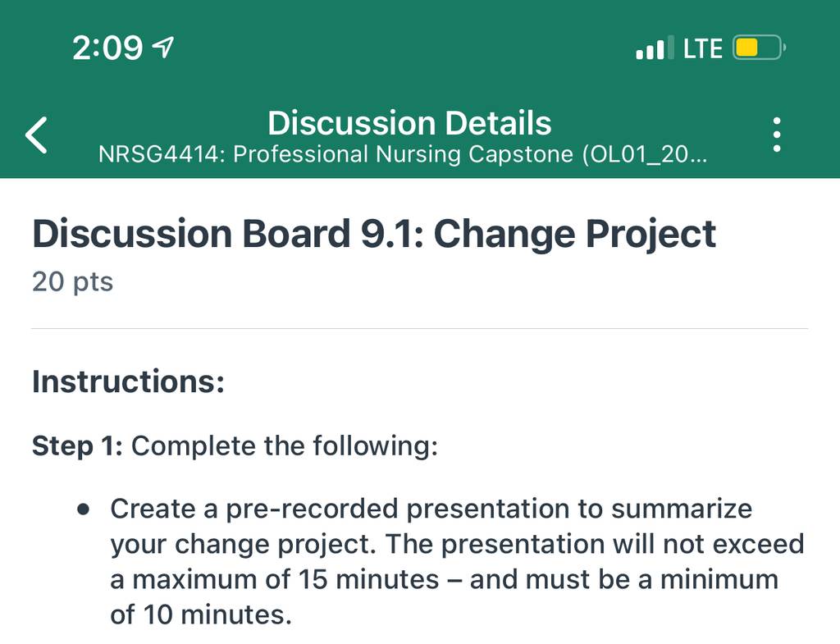Tap the location arrow status icon
Image resolution: width=840 pixels, height=644 pixels.
(163, 47)
